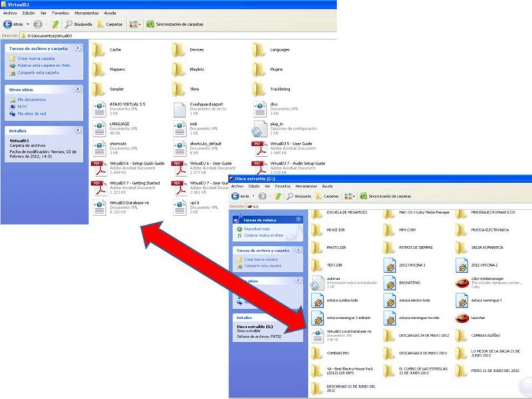Open the Languages folder
Image resolution: width=532 pixels, height=399 pixels.
(271, 50)
